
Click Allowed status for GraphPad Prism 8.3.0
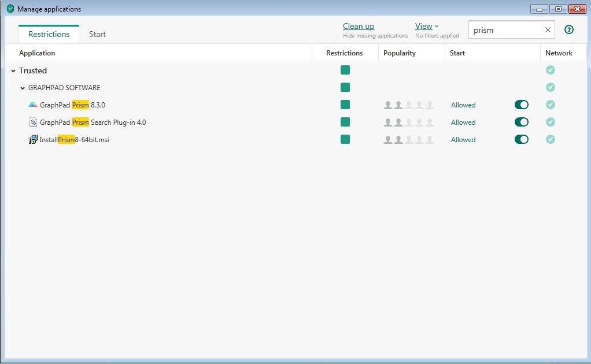[463, 105]
